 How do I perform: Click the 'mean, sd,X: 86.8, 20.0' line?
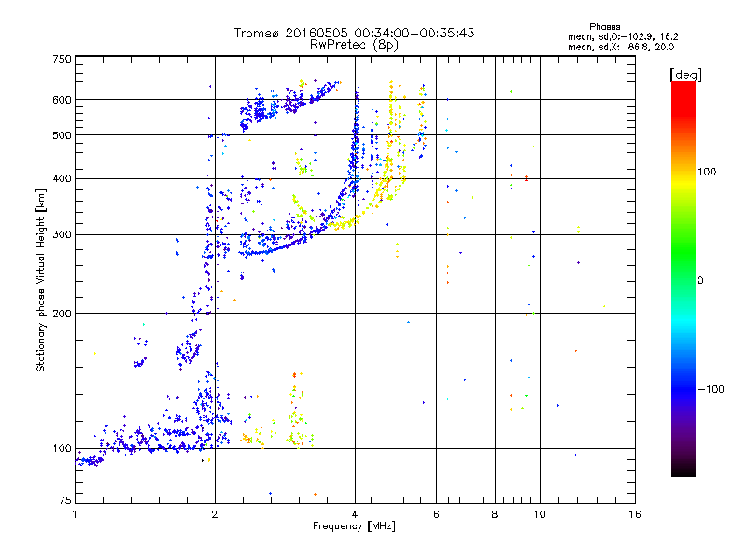621,48
